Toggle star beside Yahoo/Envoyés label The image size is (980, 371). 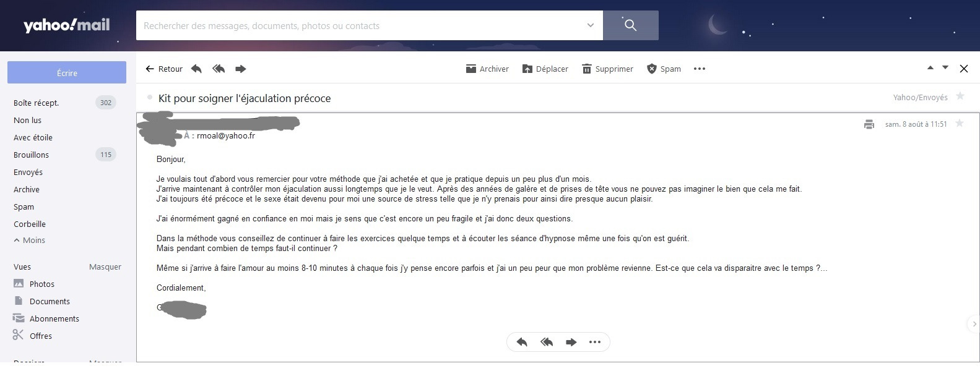tap(960, 96)
